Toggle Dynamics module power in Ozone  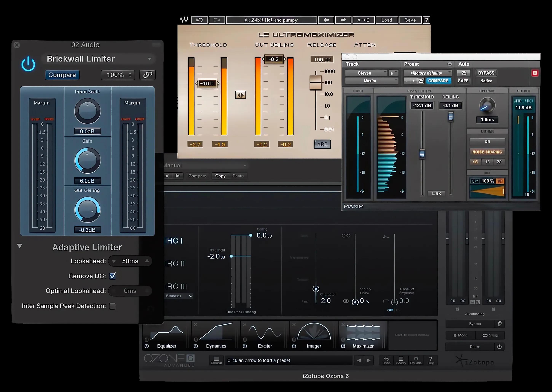[x=196, y=346]
